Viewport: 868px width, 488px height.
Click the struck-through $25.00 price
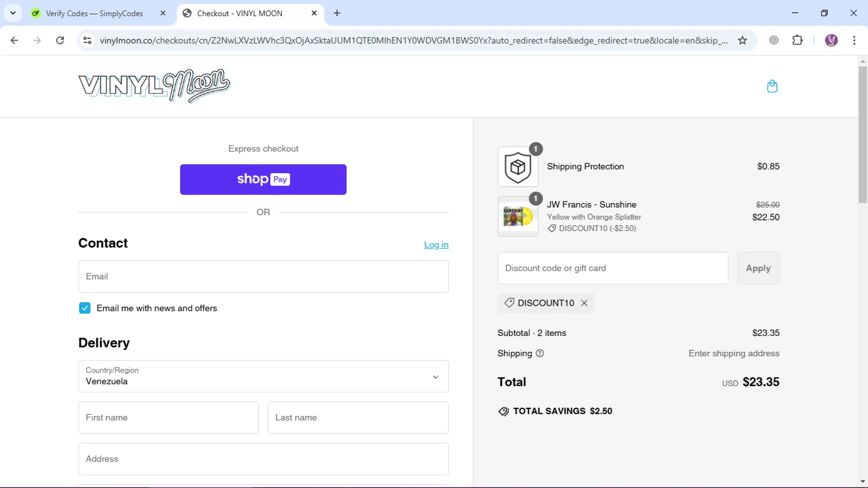coord(768,205)
